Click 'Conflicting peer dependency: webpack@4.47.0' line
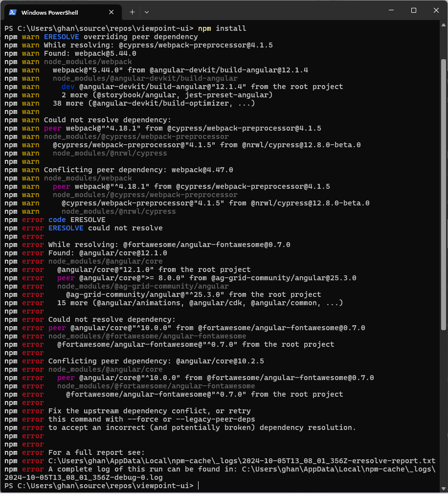Viewport: 448px width, 494px height. click(138, 170)
